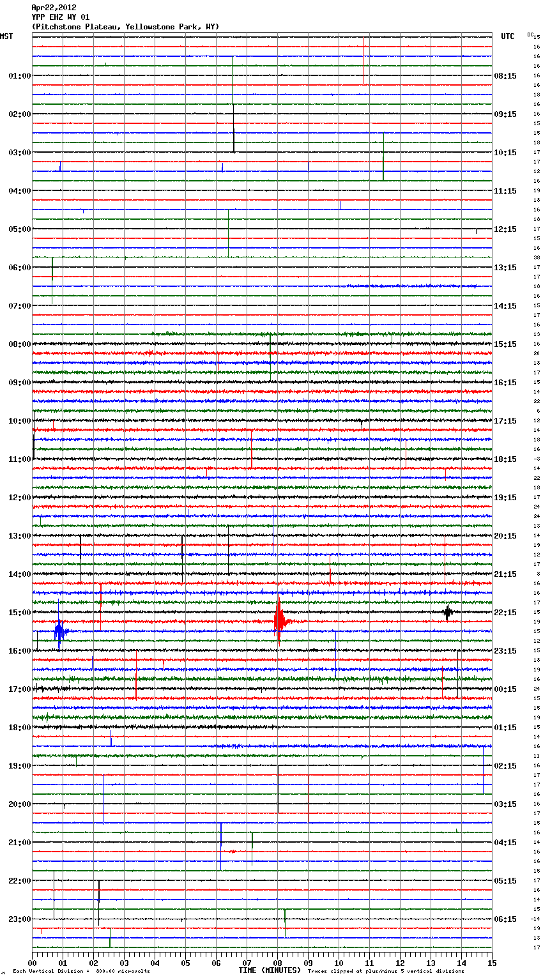Click the 08 minute tick on bottom axis
This screenshot has height=980, width=543.
click(x=277, y=963)
